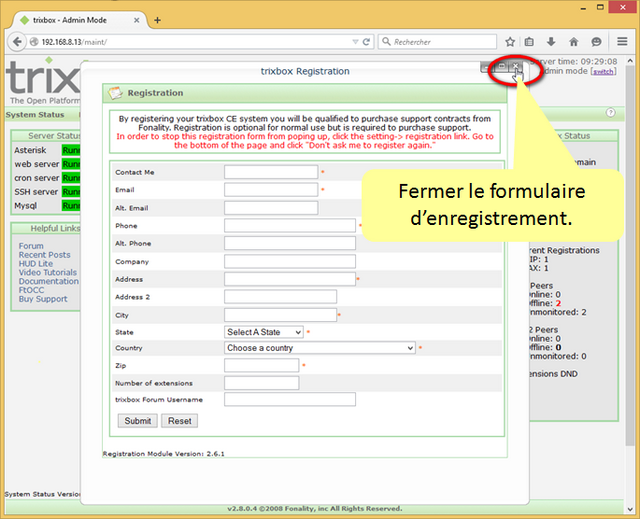Open the FtOCC link
The width and height of the screenshot is (640, 519).
(x=31, y=290)
